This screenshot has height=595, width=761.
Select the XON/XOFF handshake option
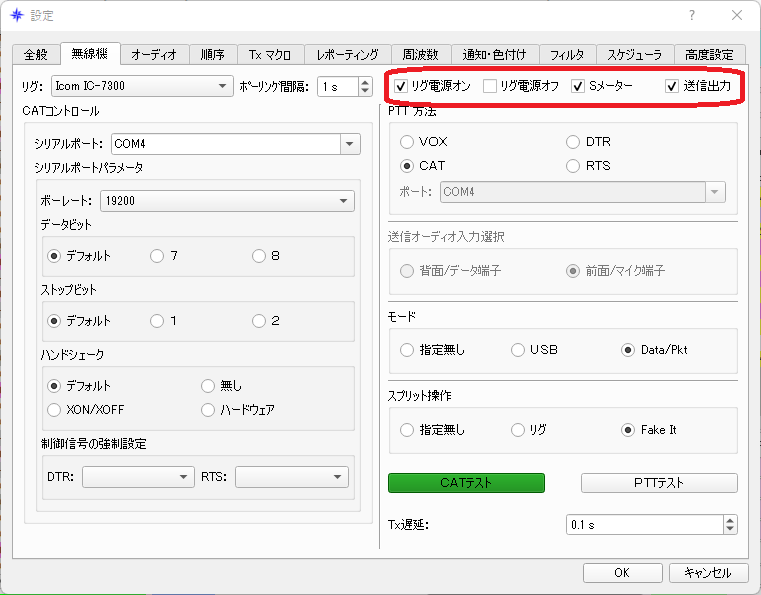[x=54, y=410]
